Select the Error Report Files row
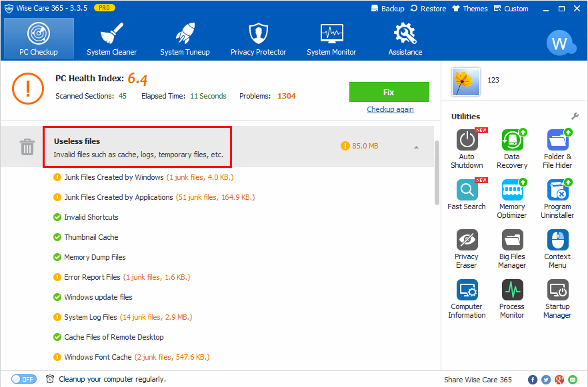 [x=122, y=277]
